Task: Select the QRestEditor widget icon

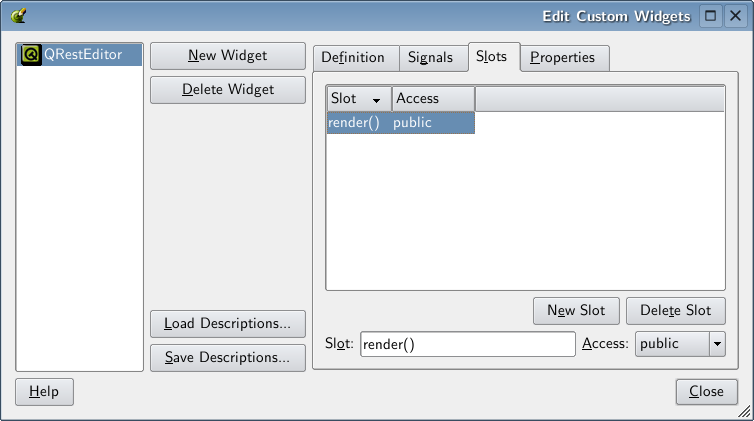Action: (31, 55)
